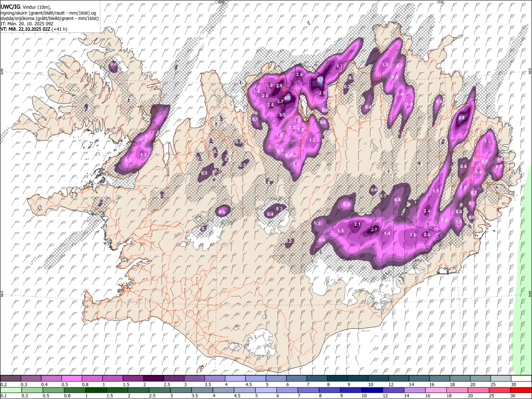Click the 'slydda/snjókoma' legend description line
The image size is (532, 399).
[49, 18]
